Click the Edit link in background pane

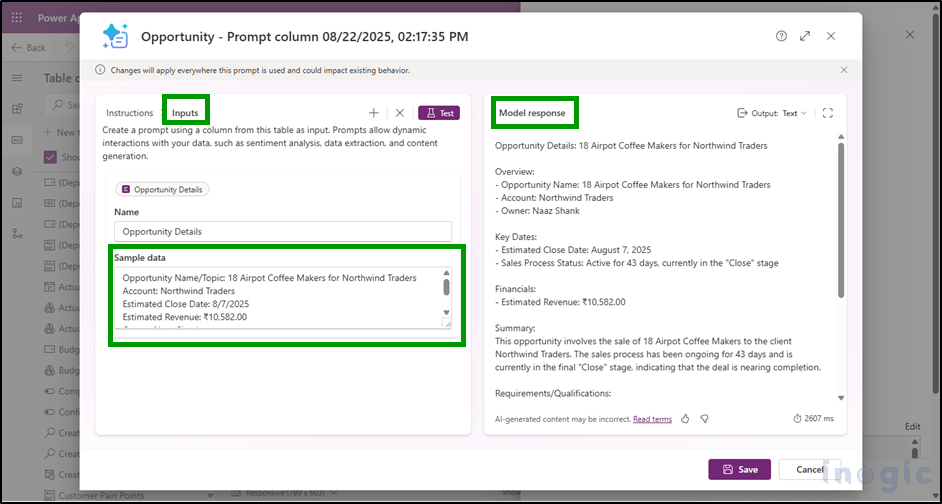(913, 427)
